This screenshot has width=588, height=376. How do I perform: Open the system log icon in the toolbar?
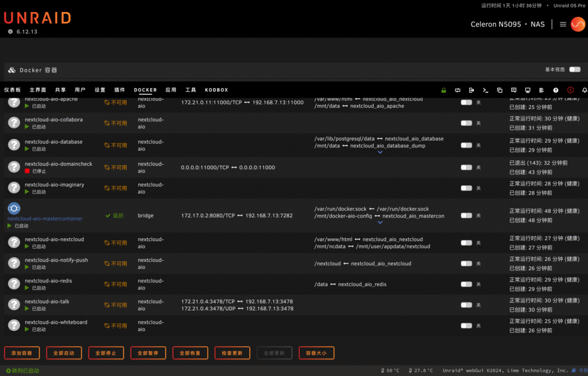tap(541, 90)
